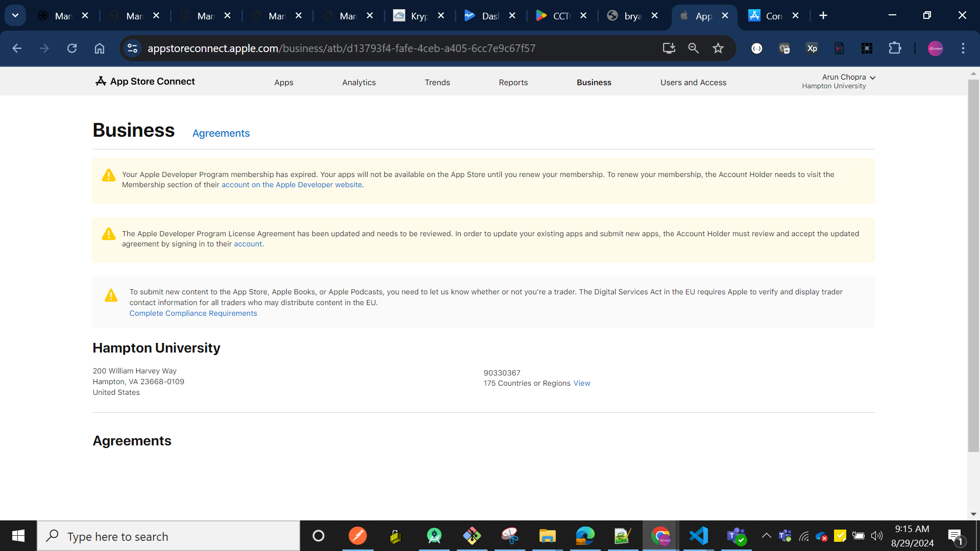Viewport: 980px width, 551px height.
Task: Open Complete Compliance Requirements link
Action: pyautogui.click(x=193, y=313)
